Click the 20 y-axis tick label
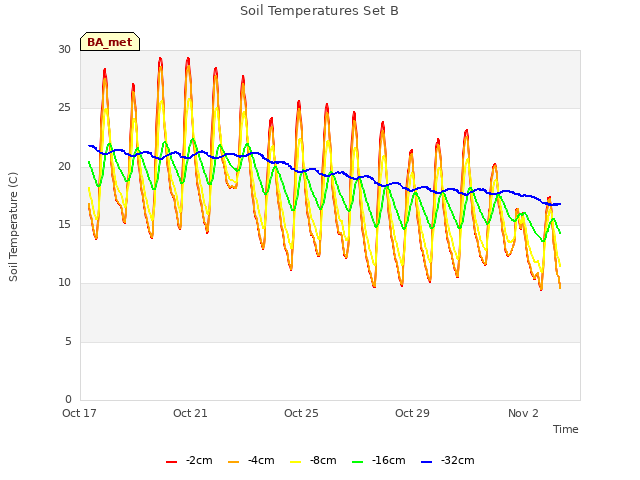 (64, 167)
